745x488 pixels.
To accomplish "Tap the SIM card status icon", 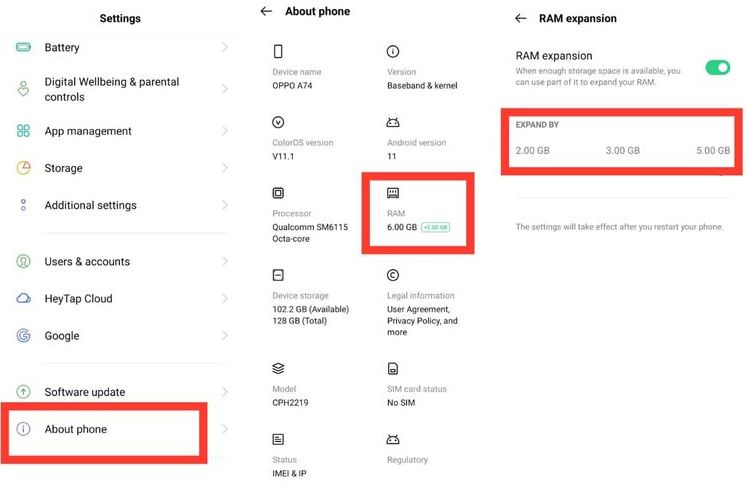I will (x=393, y=368).
